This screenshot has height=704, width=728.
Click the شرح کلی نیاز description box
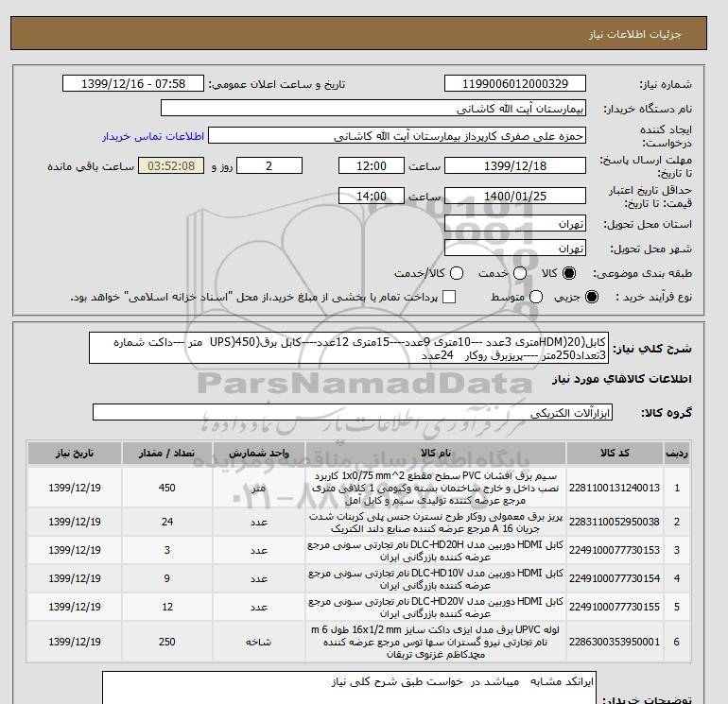[x=348, y=348]
